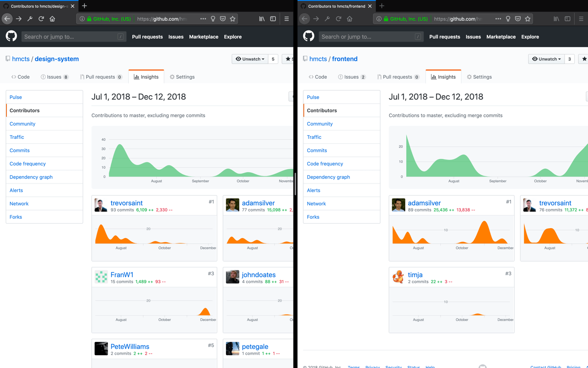Open the hamburger menu in the right browser window
This screenshot has width=588, height=368.
(x=582, y=19)
